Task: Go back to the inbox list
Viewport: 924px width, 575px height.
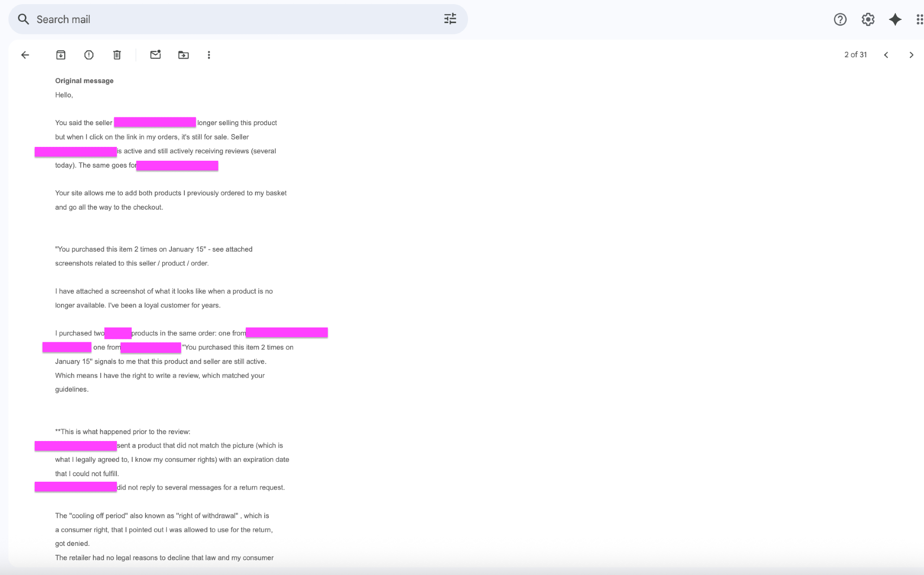Action: [25, 55]
